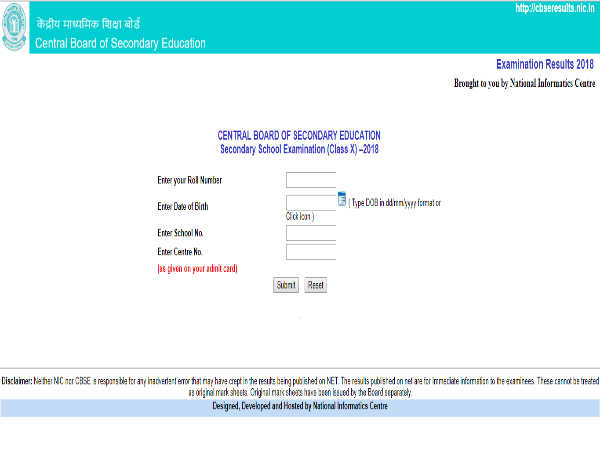Open the cbseresults.nic.in link
The width and height of the screenshot is (600, 450).
click(555, 9)
